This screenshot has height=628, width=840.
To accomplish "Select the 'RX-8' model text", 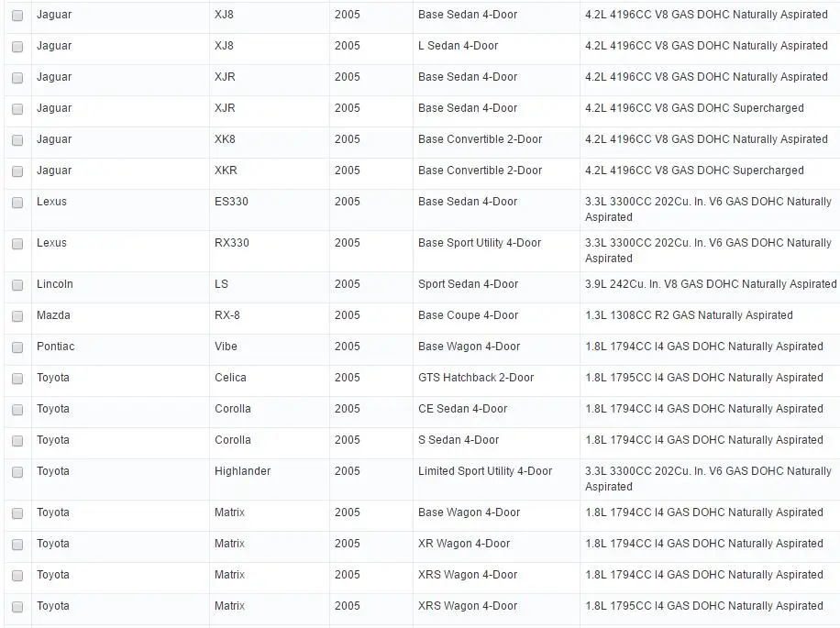I will tap(227, 314).
